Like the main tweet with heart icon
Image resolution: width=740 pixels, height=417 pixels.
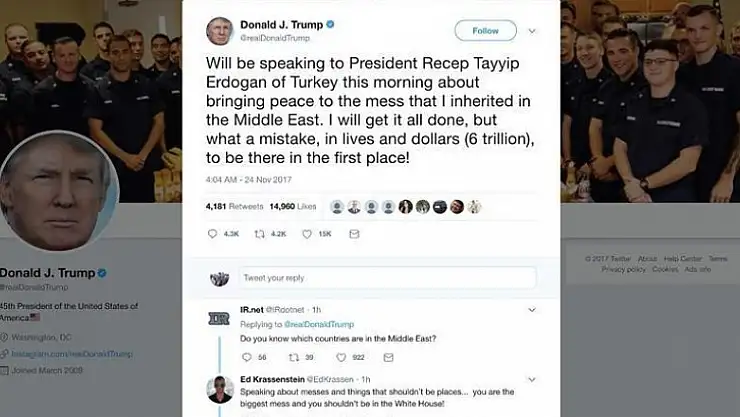coord(307,234)
